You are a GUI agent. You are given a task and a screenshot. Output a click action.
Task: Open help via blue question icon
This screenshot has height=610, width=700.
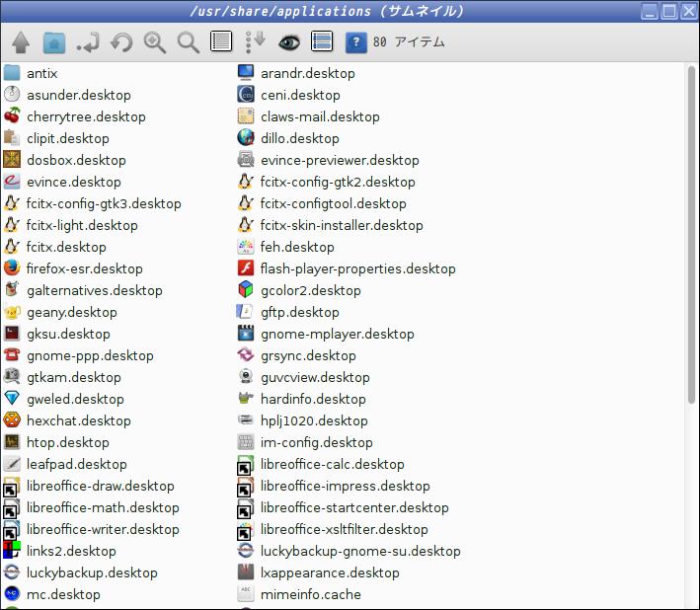(x=356, y=42)
